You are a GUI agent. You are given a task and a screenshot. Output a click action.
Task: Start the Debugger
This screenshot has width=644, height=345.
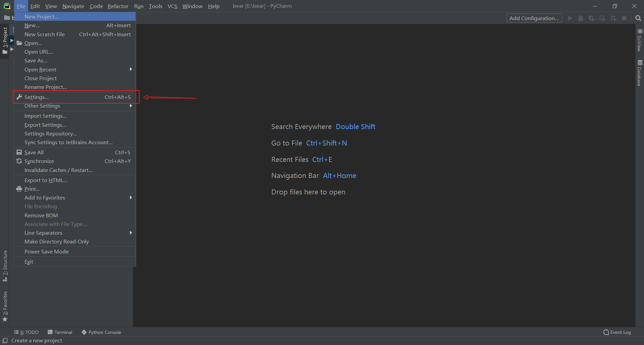pyautogui.click(x=581, y=18)
